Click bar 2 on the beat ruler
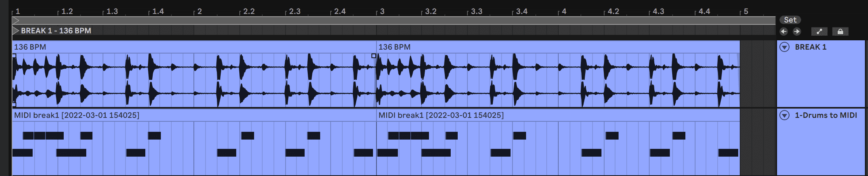 pos(199,11)
